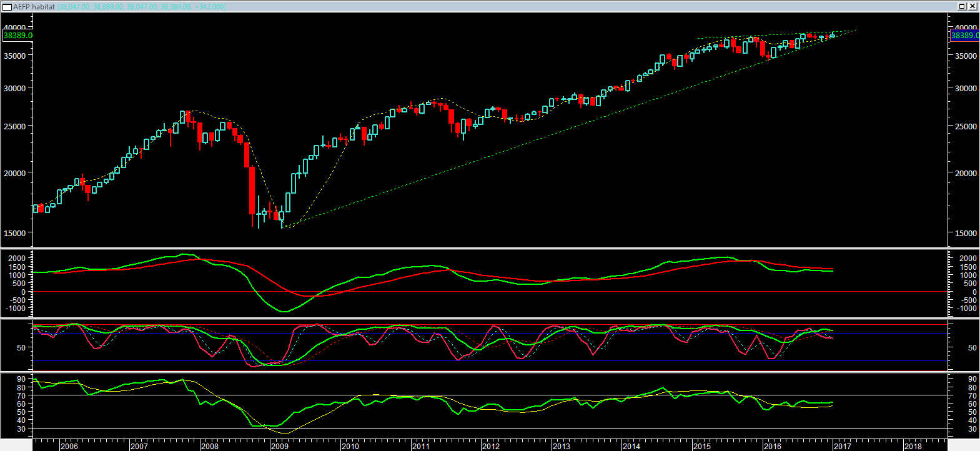This screenshot has width=980, height=451.
Task: Select the OHLC values text '38,047.00, 38,889.00'
Action: [92, 7]
